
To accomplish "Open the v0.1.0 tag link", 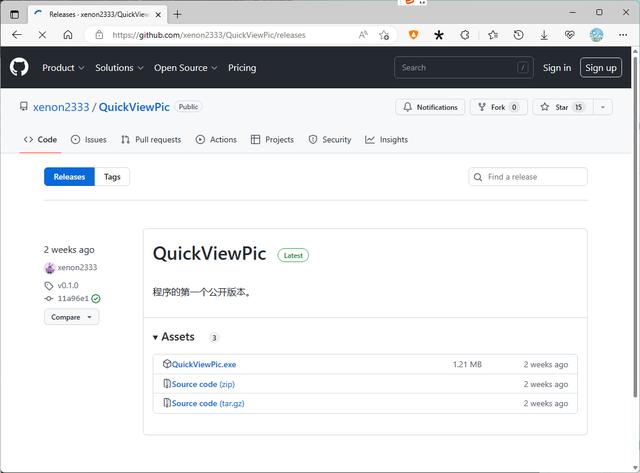I will coord(68,285).
